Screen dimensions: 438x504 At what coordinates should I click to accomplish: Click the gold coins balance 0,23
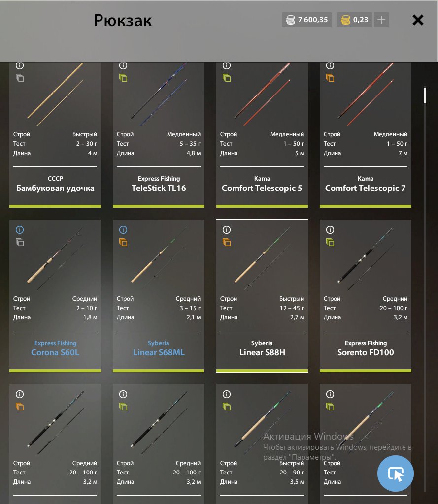tap(354, 20)
